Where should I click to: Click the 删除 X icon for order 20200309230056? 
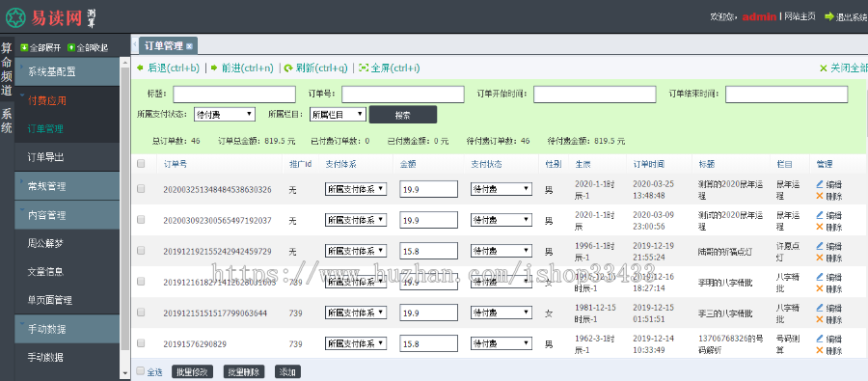click(819, 227)
